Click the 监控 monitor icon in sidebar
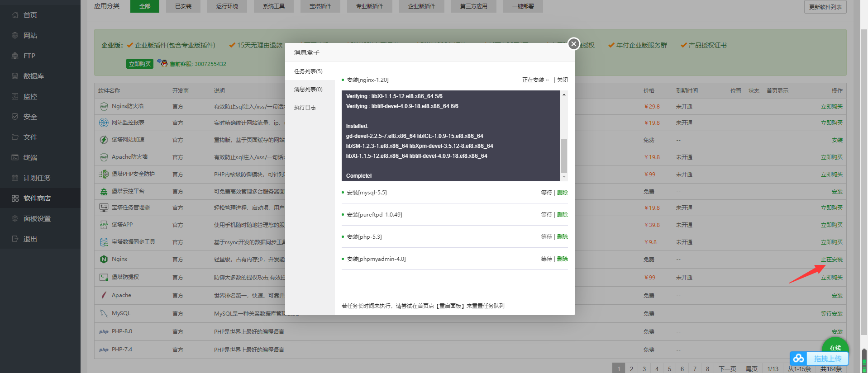Image resolution: width=868 pixels, height=373 pixels. click(x=15, y=96)
